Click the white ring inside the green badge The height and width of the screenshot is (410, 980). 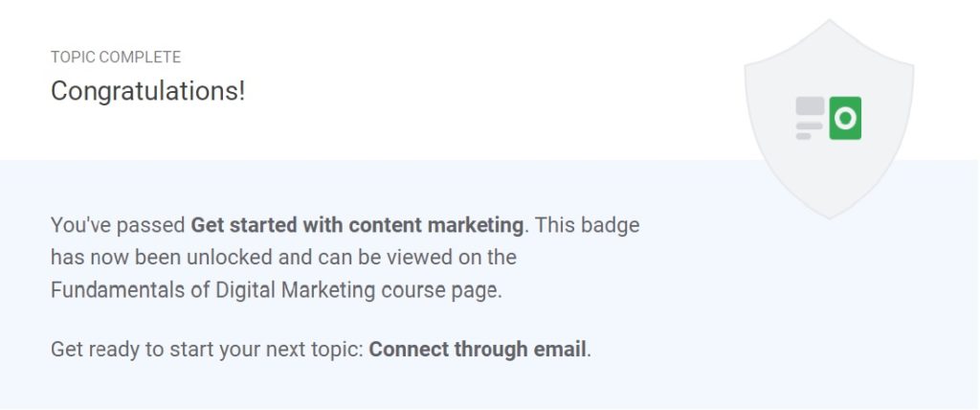[845, 118]
